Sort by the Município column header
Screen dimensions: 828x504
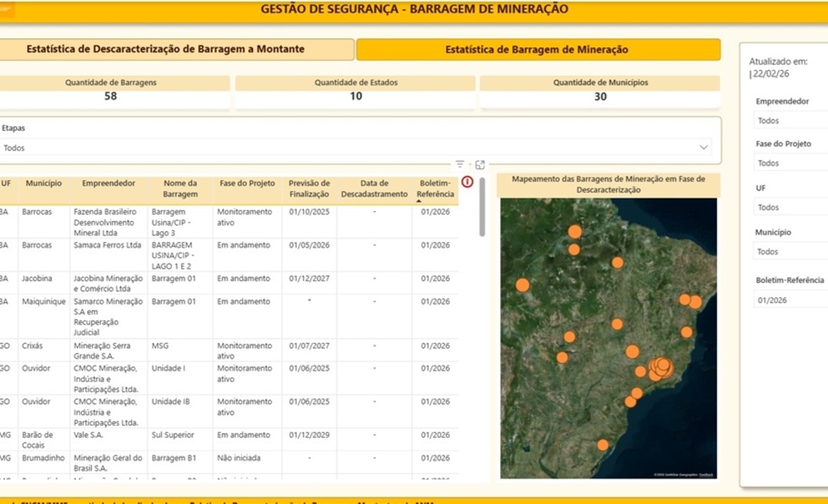click(x=44, y=183)
